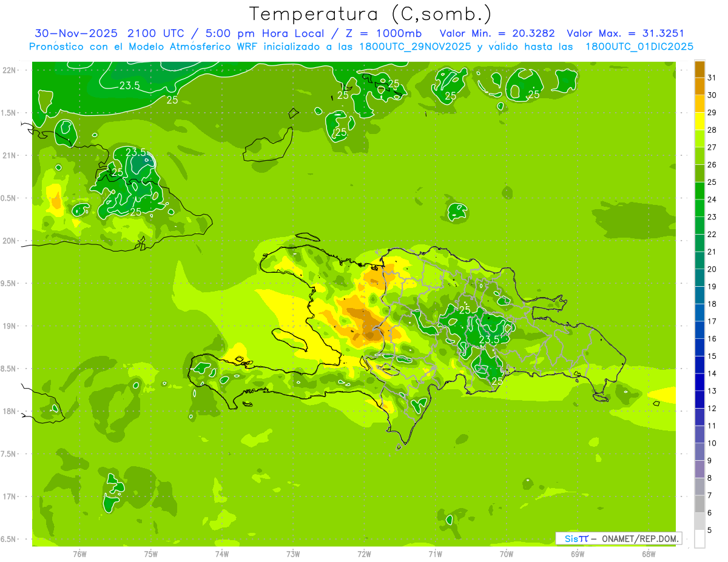Viewport: 728px width, 562px height.
Task: Click the '73W' longitude label
Action: coord(293,554)
